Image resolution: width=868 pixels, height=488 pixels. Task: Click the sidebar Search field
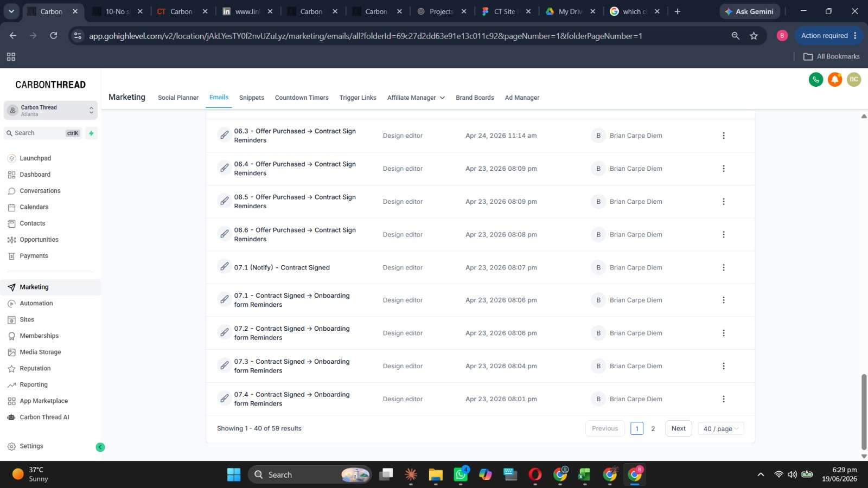[x=43, y=133]
